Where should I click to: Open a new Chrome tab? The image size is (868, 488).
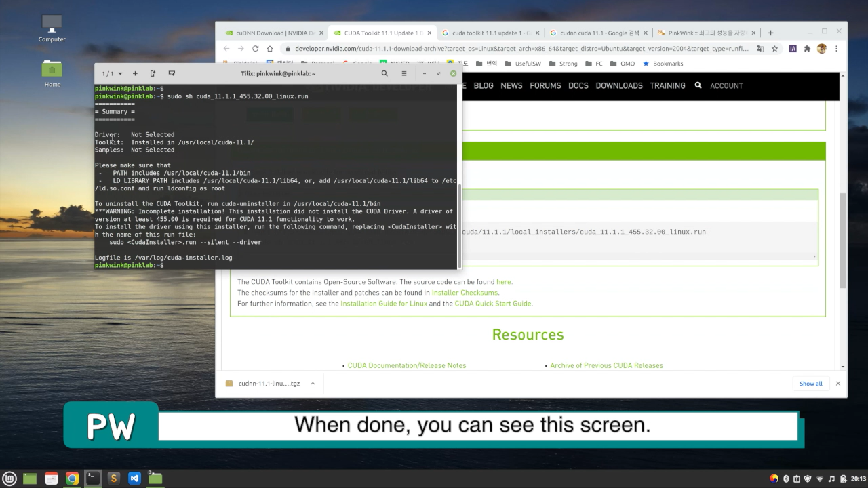(770, 33)
